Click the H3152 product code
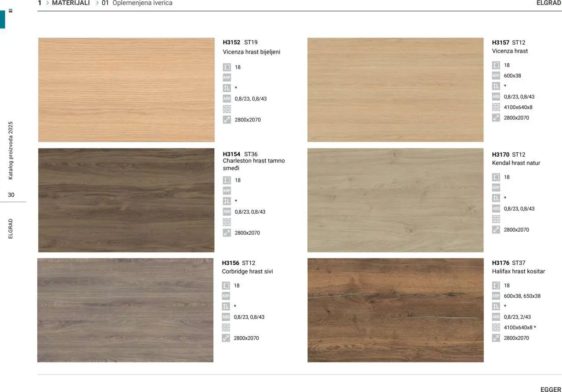 pos(231,43)
